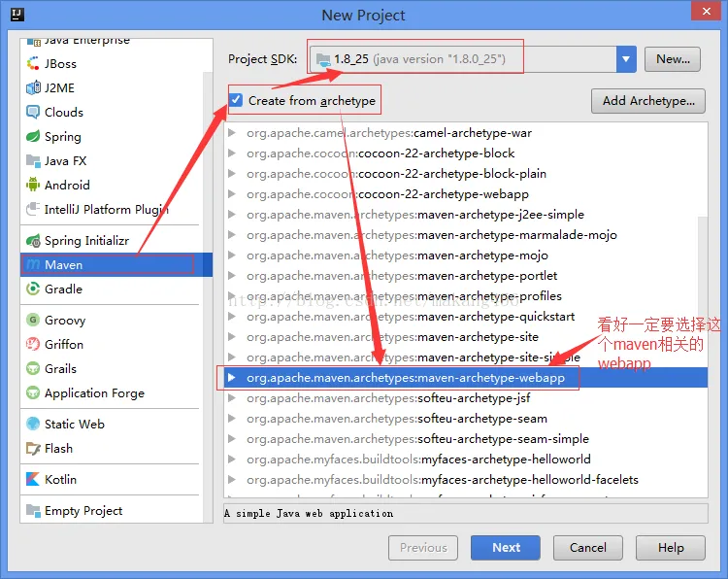Expand the maven-archetype-quickstart node
The height and width of the screenshot is (579, 728).
pos(232,317)
